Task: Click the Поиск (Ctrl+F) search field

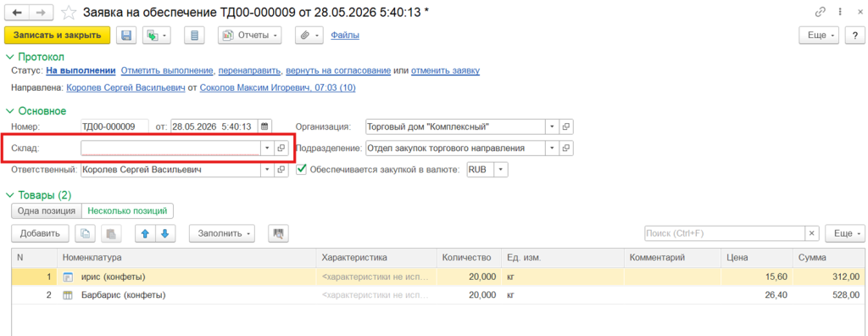Action: (725, 233)
